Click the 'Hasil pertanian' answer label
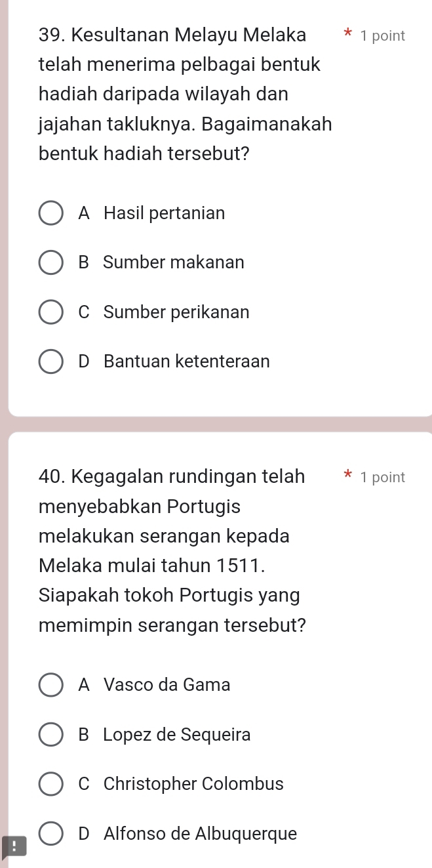This screenshot has height=868, width=432. (x=164, y=213)
